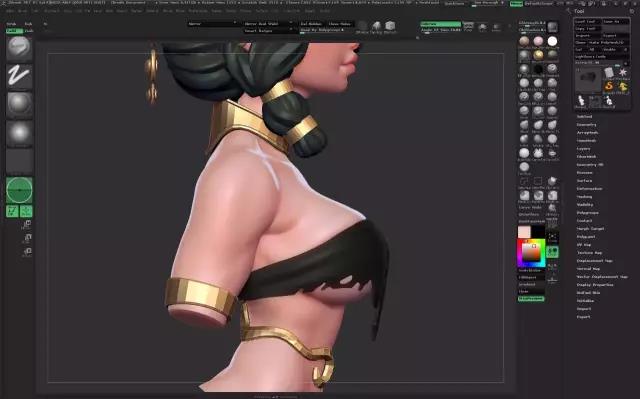This screenshot has width=640, height=399.
Task: Open the alpha sphere thumbnail in left shelf
Action: [x=19, y=104]
